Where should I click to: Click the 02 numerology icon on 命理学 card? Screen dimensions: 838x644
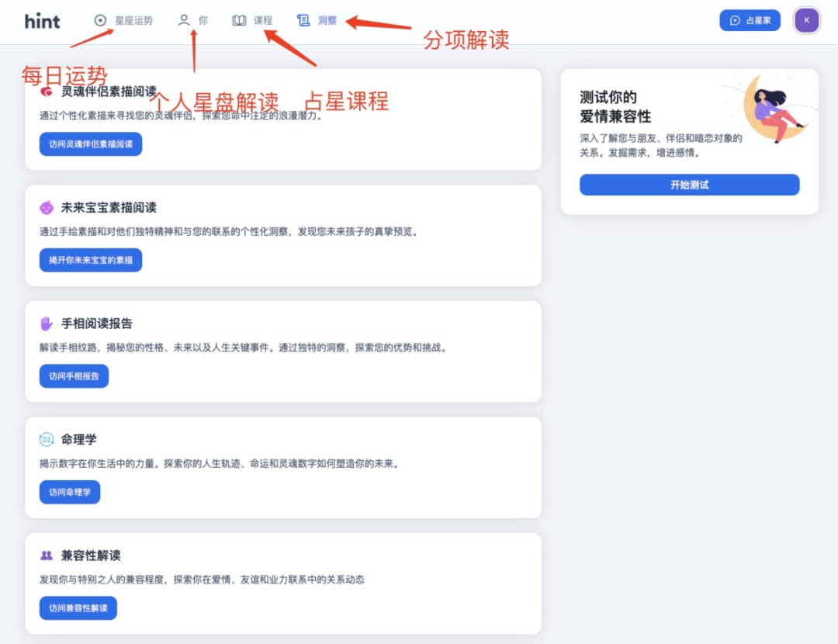48,439
